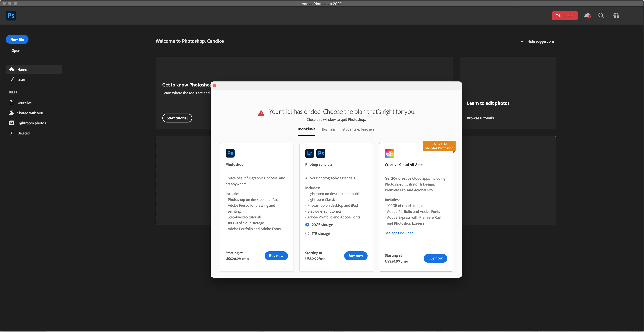The image size is (644, 332).
Task: Buy now for Photoshop plan
Action: click(x=276, y=256)
